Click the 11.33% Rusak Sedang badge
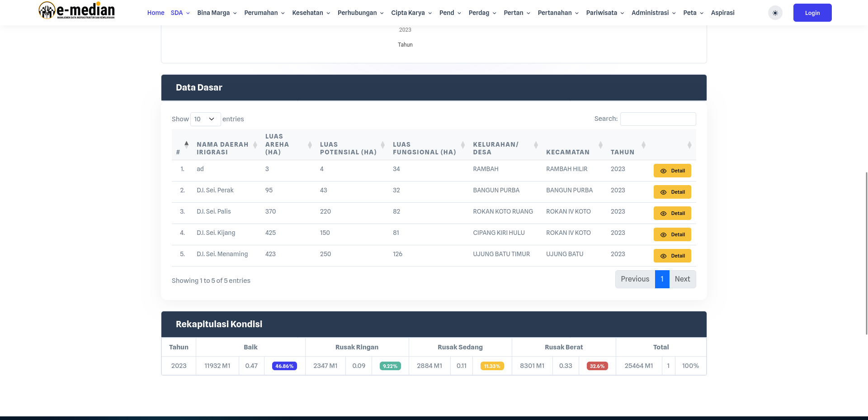 coord(492,366)
